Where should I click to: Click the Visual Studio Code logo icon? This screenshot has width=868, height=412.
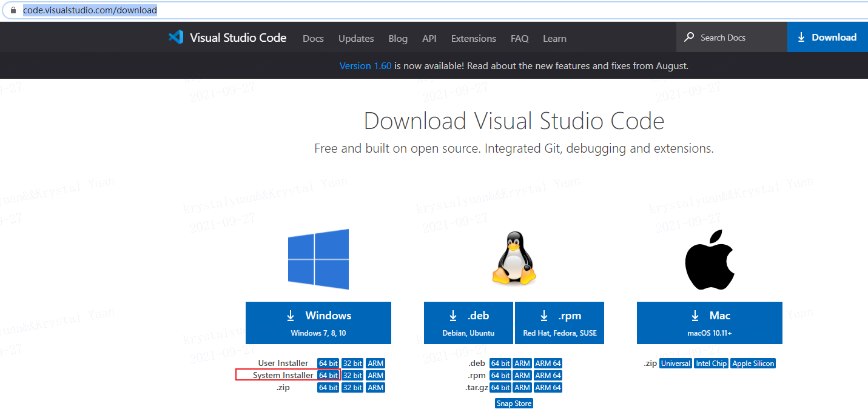[x=176, y=38]
